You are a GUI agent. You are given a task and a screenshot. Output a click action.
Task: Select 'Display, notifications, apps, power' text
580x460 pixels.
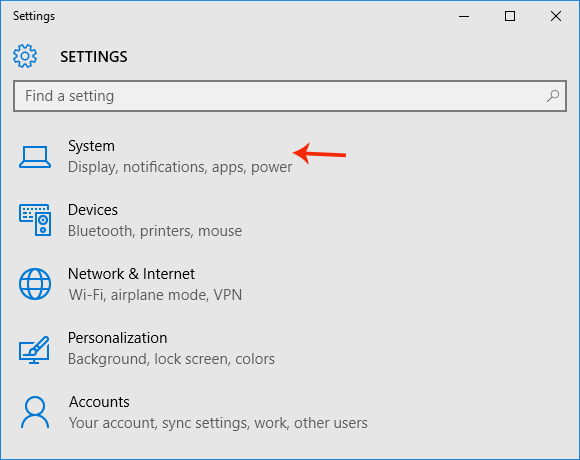click(180, 167)
